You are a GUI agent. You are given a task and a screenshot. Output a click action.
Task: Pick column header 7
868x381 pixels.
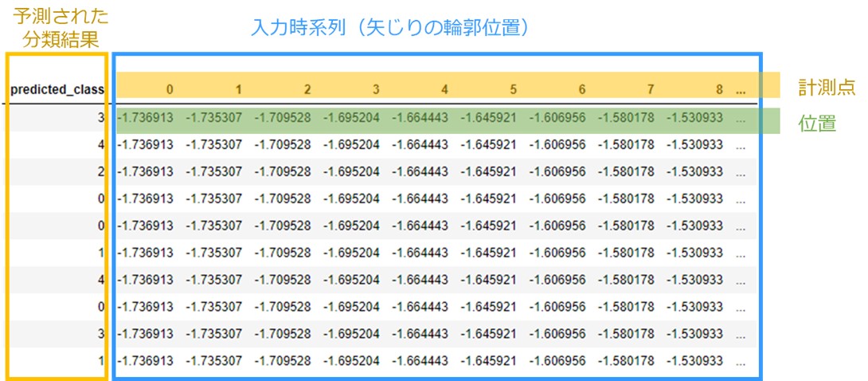point(651,90)
